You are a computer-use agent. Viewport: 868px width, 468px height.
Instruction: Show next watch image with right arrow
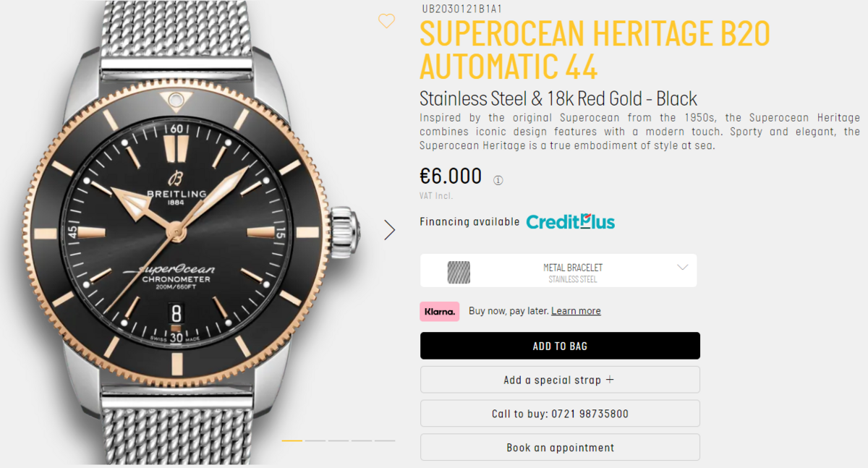390,230
